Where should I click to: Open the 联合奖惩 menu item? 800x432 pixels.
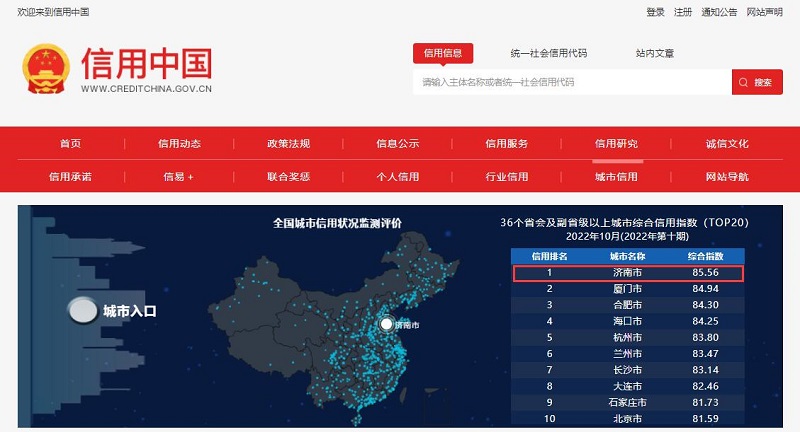point(288,176)
